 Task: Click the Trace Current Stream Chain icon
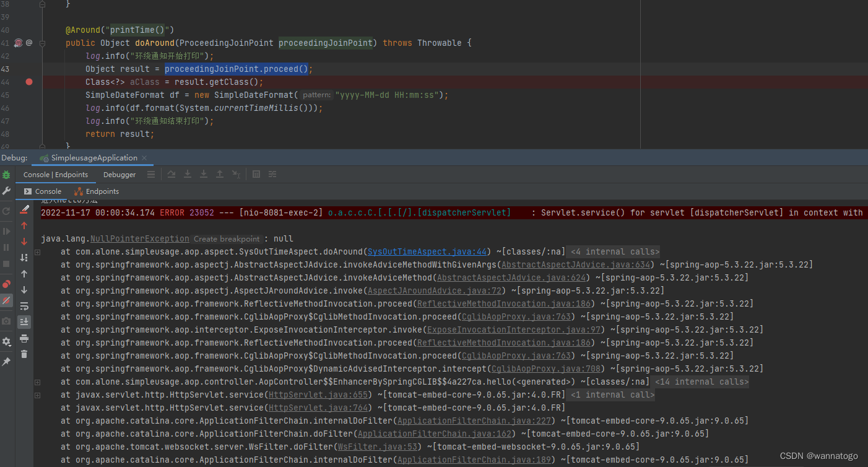(x=272, y=175)
